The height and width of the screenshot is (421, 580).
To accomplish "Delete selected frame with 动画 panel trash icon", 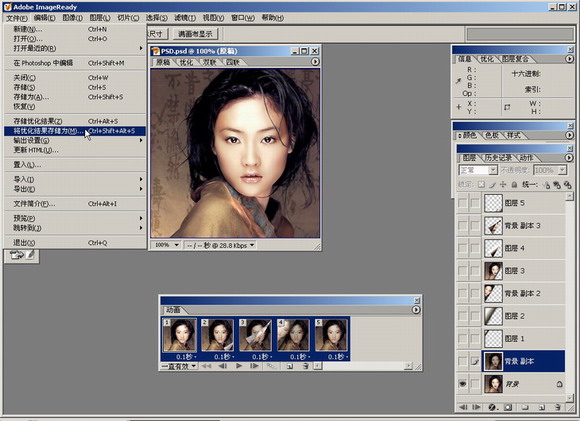I will (x=306, y=366).
